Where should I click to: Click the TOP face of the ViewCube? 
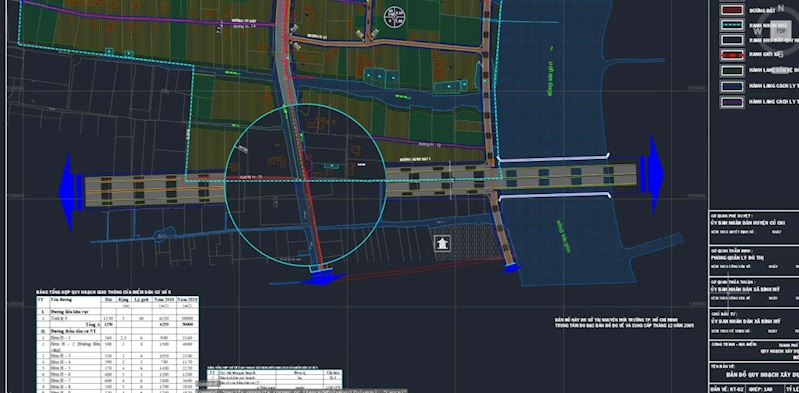pos(781,30)
